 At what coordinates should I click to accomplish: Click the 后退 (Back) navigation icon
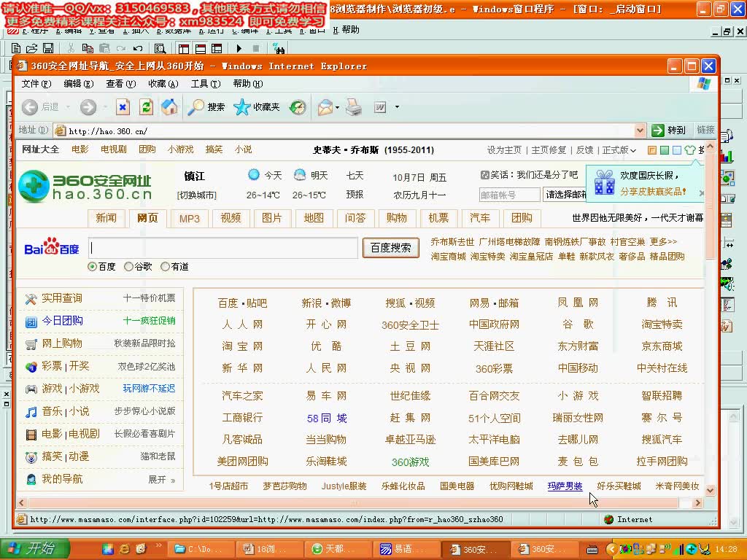pos(29,107)
